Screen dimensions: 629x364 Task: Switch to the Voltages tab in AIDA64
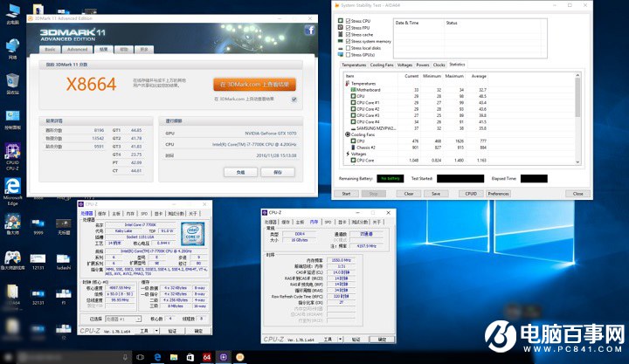[x=404, y=65]
